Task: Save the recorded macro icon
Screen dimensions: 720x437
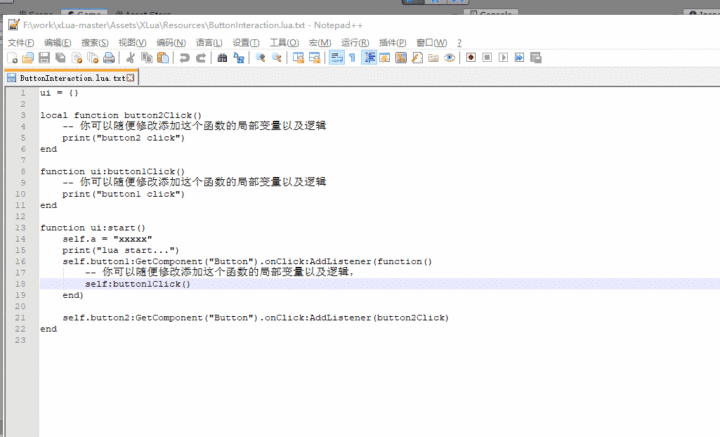Action: coord(536,58)
